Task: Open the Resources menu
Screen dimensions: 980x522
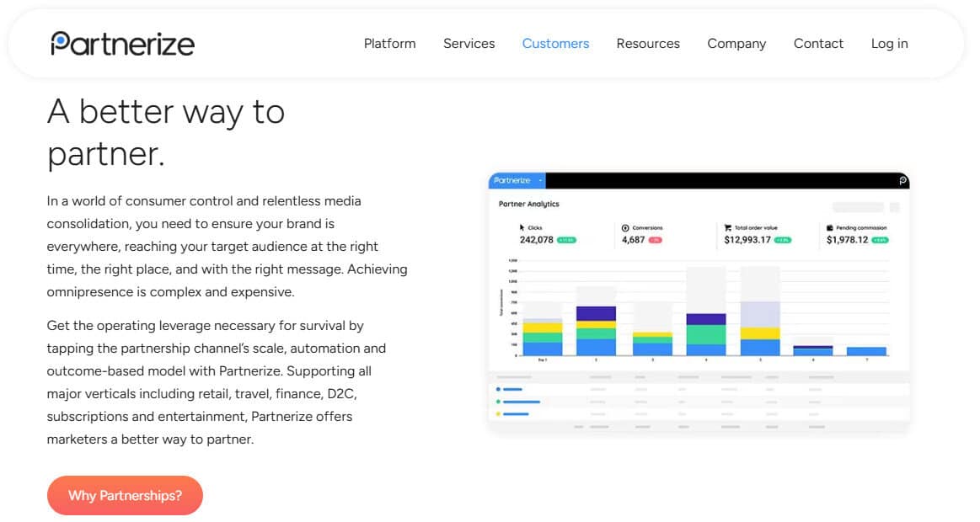Action: click(647, 44)
